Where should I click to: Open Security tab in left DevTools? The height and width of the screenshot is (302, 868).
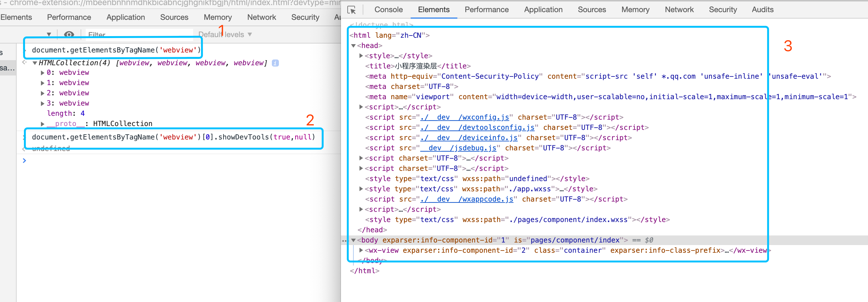tap(305, 17)
